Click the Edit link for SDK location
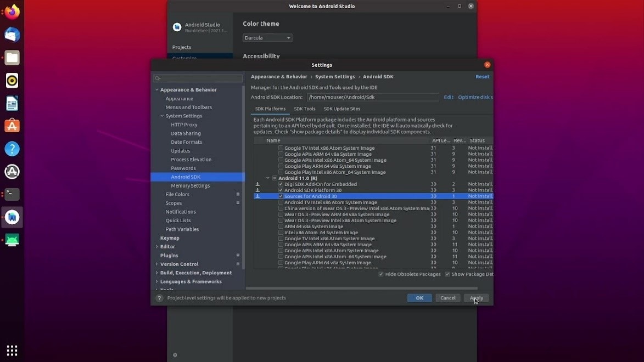The image size is (644, 362). pyautogui.click(x=449, y=97)
